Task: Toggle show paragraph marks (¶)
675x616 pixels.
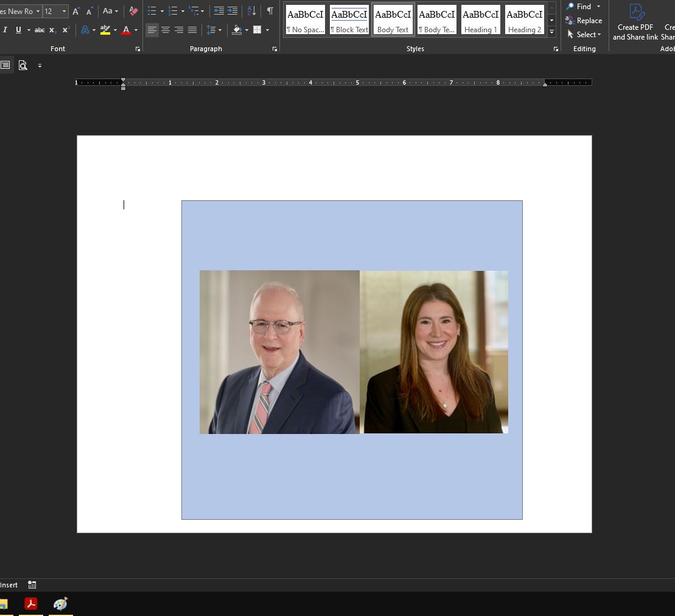Action: pos(270,11)
